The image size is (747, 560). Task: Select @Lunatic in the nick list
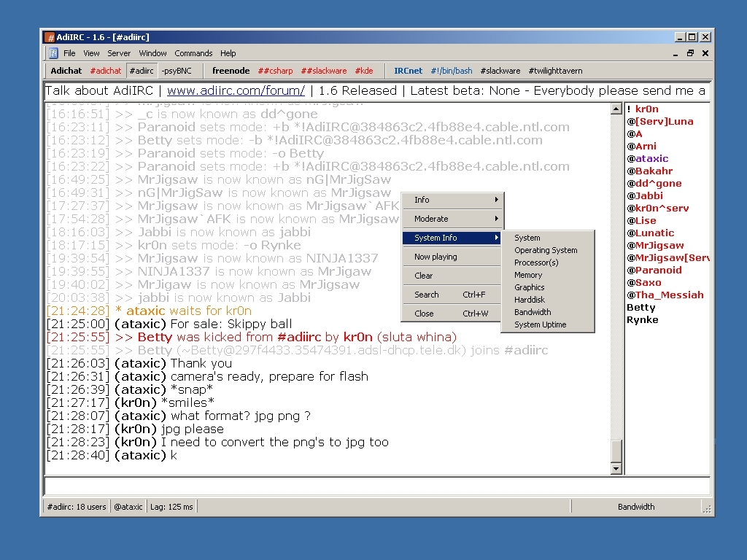(x=650, y=233)
